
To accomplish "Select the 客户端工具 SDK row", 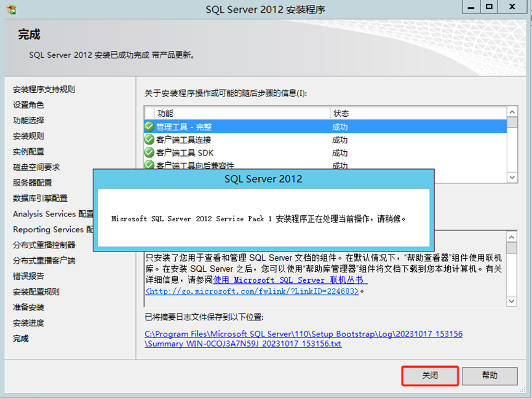I will pyautogui.click(x=326, y=152).
